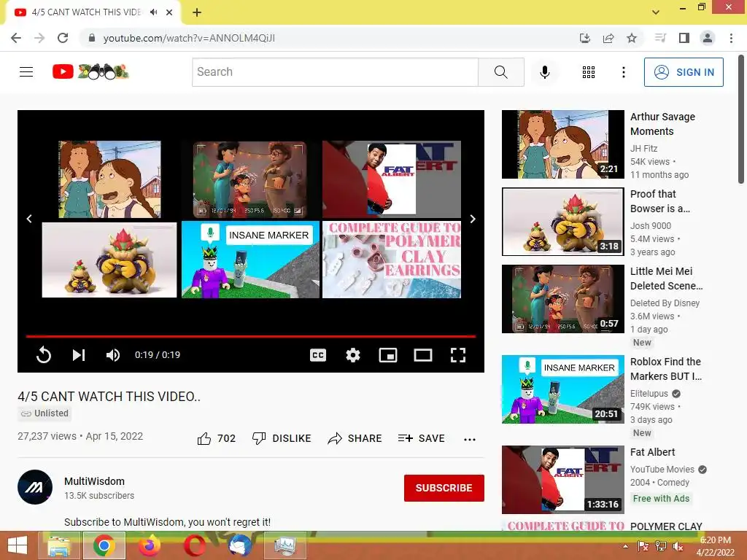Open media controls icon in toolbar

pos(660,38)
